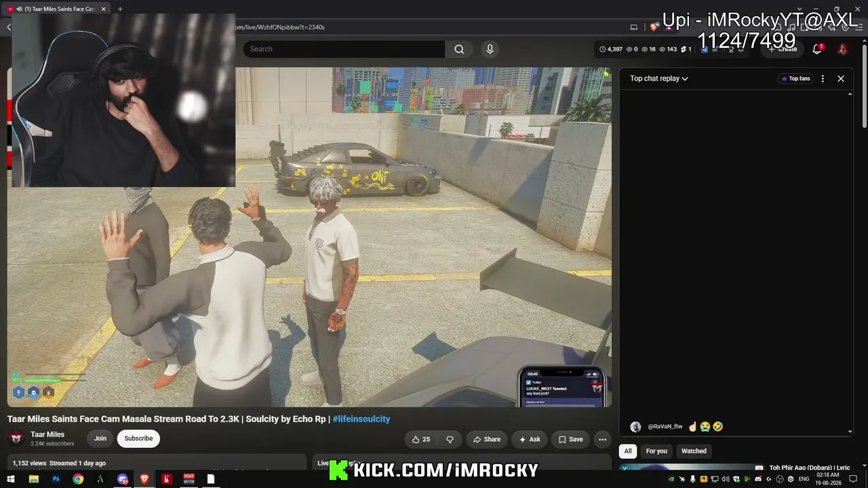
Task: Close the Taar Miles browser tab
Action: click(104, 9)
